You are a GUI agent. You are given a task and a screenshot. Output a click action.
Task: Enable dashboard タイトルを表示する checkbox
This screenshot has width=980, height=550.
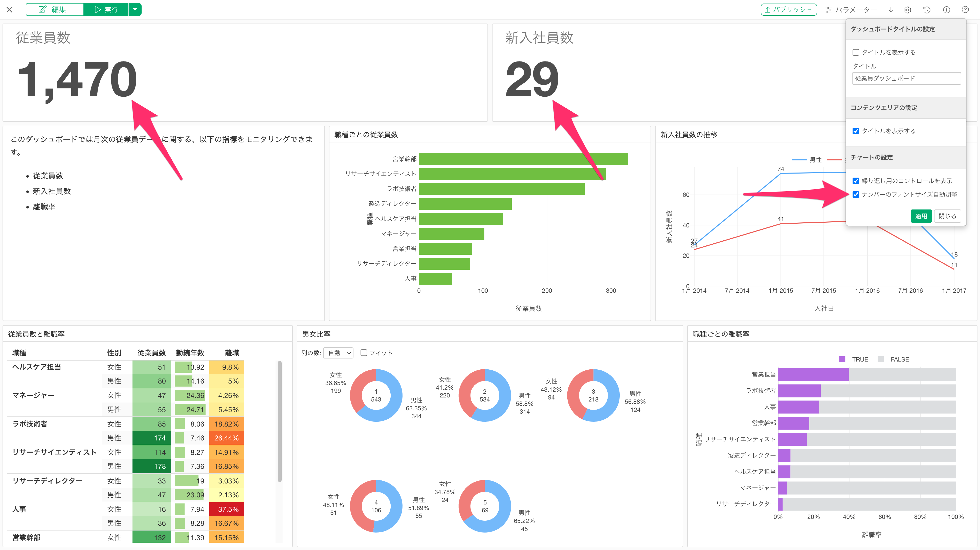click(856, 53)
